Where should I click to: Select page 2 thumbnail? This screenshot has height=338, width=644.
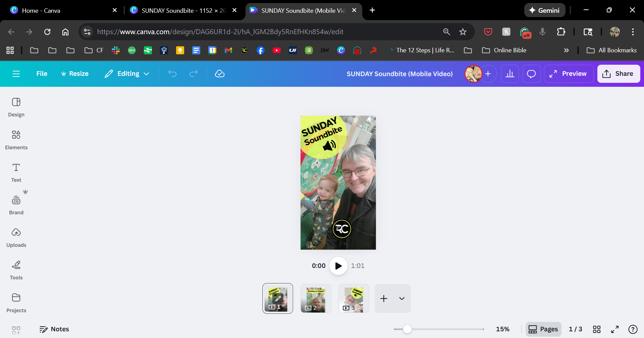(316, 298)
